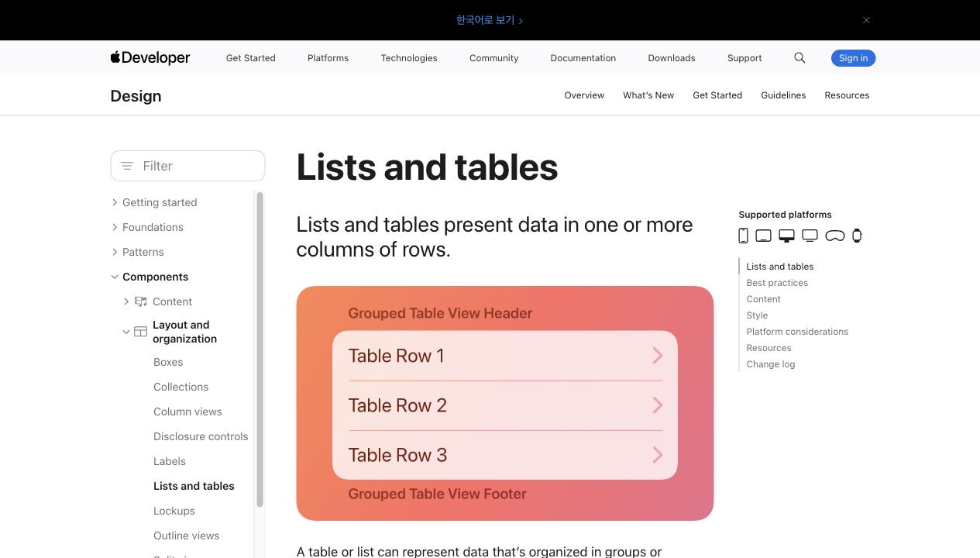Viewport: 980px width, 558px height.
Task: Open the Documentation menu item
Action: [x=583, y=58]
